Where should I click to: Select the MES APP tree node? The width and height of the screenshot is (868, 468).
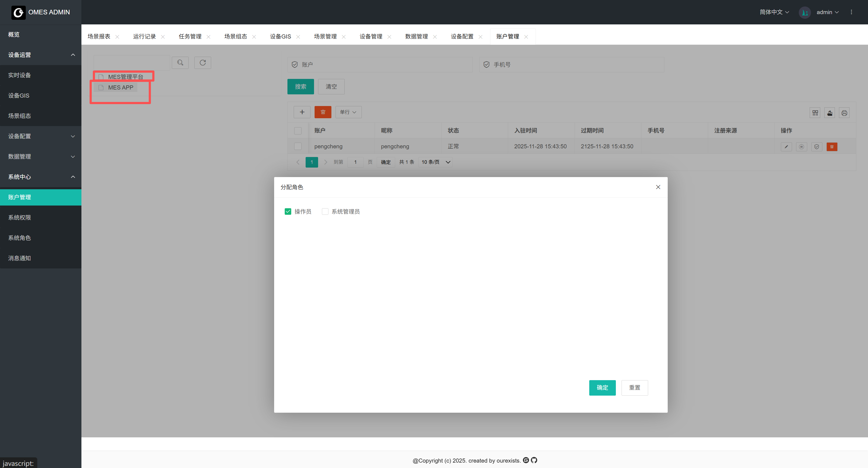(120, 88)
